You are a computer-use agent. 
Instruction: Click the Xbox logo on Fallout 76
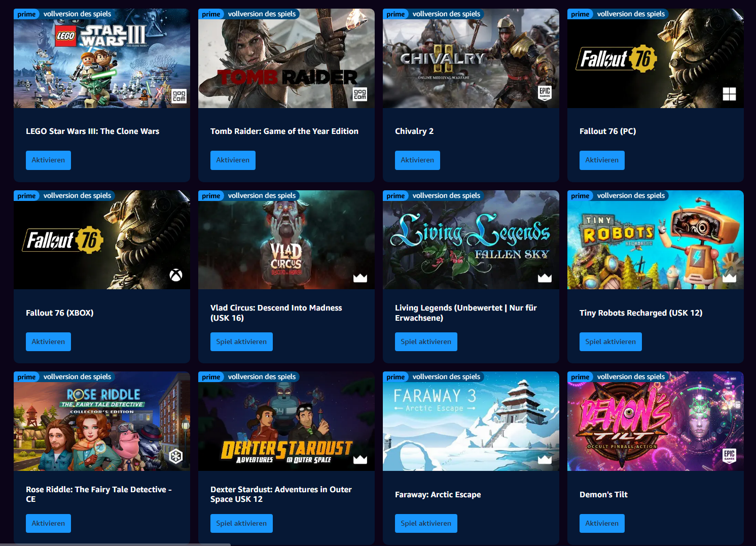(176, 275)
